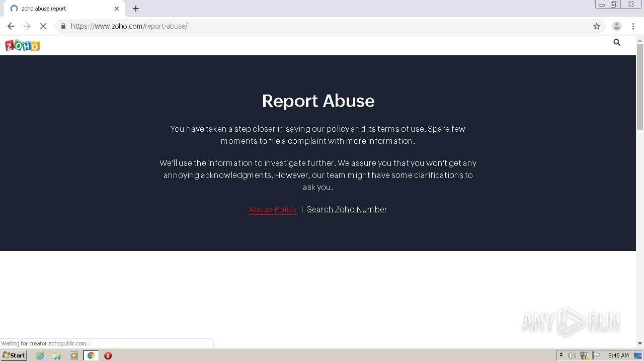Open the site search magnifier icon
The height and width of the screenshot is (362, 644).
tap(617, 43)
